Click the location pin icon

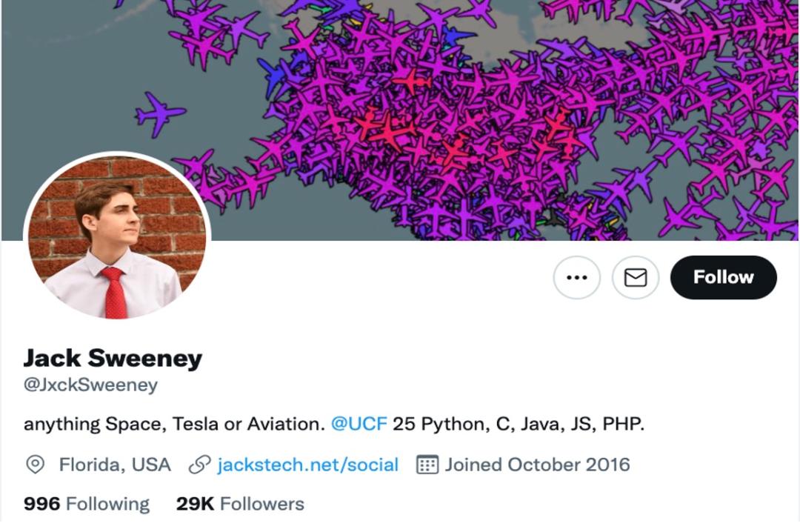pos(35,465)
